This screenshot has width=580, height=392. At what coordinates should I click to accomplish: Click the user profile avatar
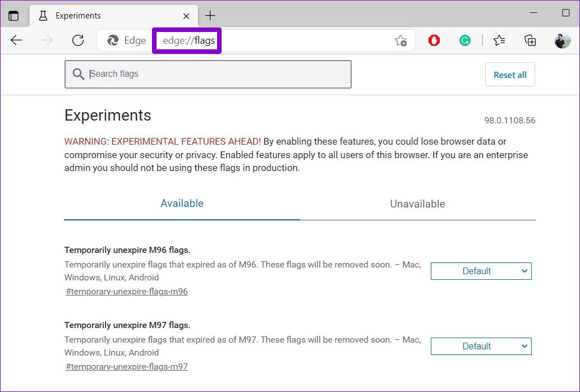(562, 40)
